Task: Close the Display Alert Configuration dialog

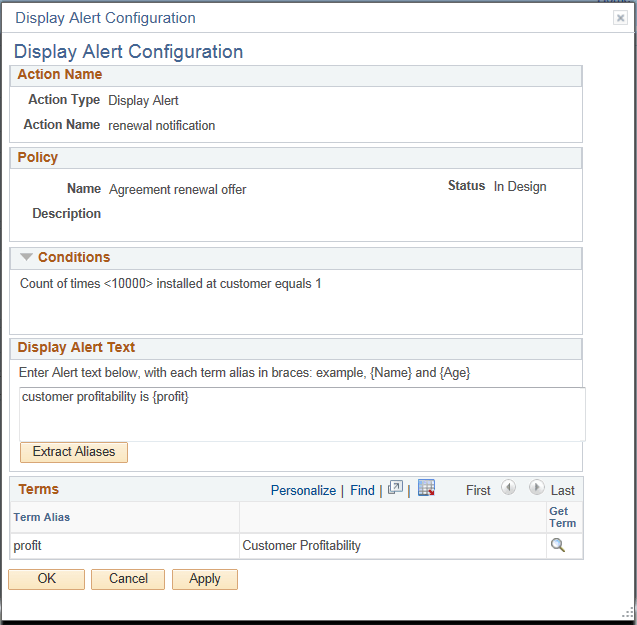Action: pyautogui.click(x=620, y=18)
